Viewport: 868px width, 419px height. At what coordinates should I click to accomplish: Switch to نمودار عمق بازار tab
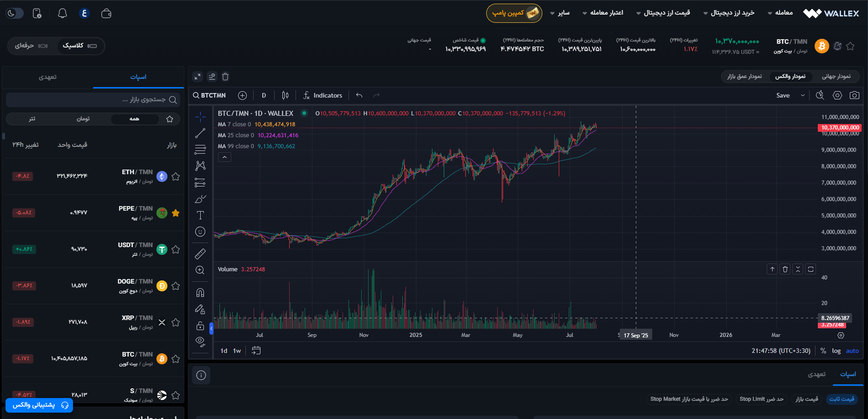(x=744, y=76)
